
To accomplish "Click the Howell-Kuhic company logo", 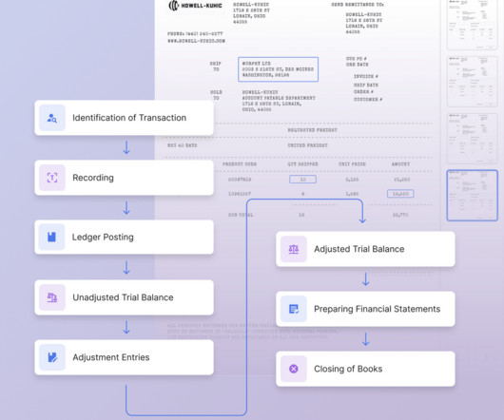I will [195, 6].
